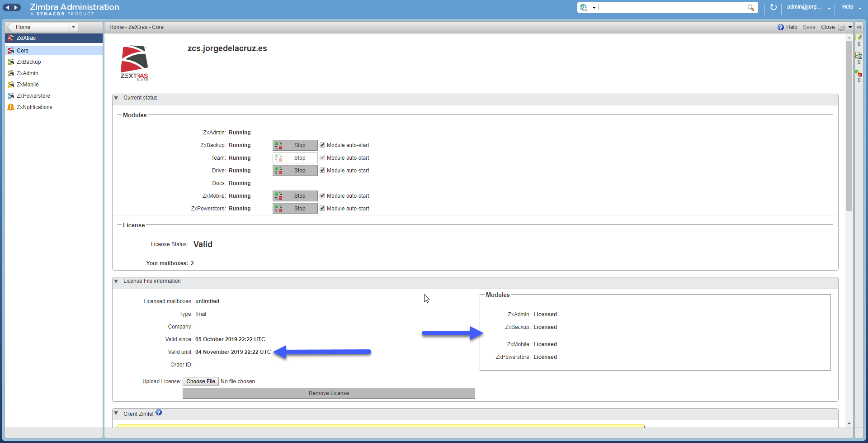Collapse the Client Zimlet section

116,414
